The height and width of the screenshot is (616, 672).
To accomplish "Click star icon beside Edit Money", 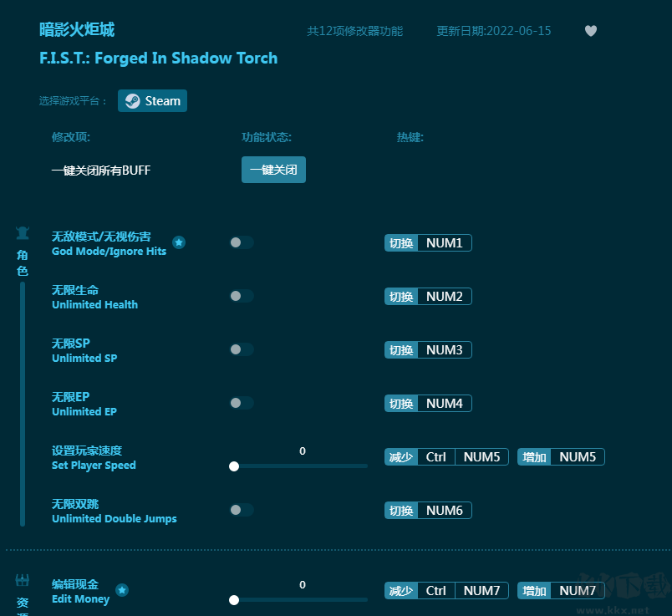I will (122, 591).
